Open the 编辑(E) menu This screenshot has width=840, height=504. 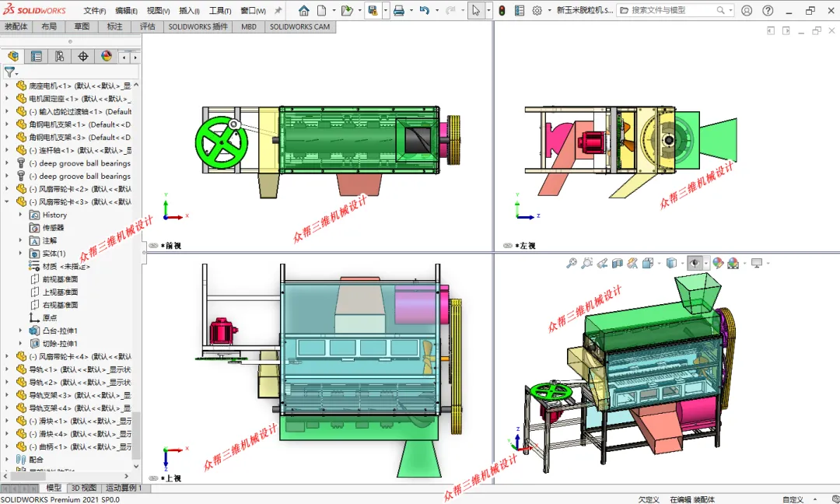[x=126, y=11]
